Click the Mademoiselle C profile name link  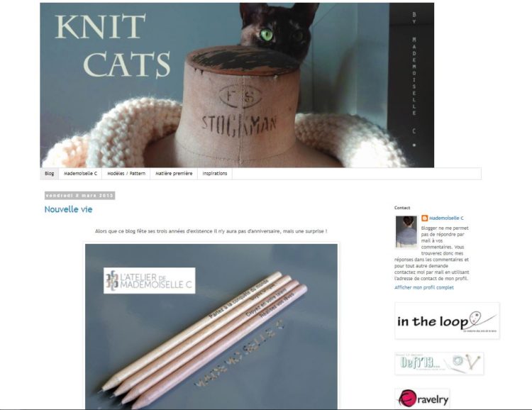pyautogui.click(x=446, y=218)
